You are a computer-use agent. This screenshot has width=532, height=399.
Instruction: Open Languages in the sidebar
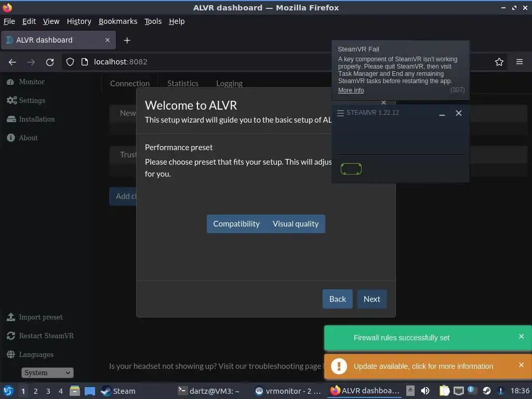tap(30, 354)
